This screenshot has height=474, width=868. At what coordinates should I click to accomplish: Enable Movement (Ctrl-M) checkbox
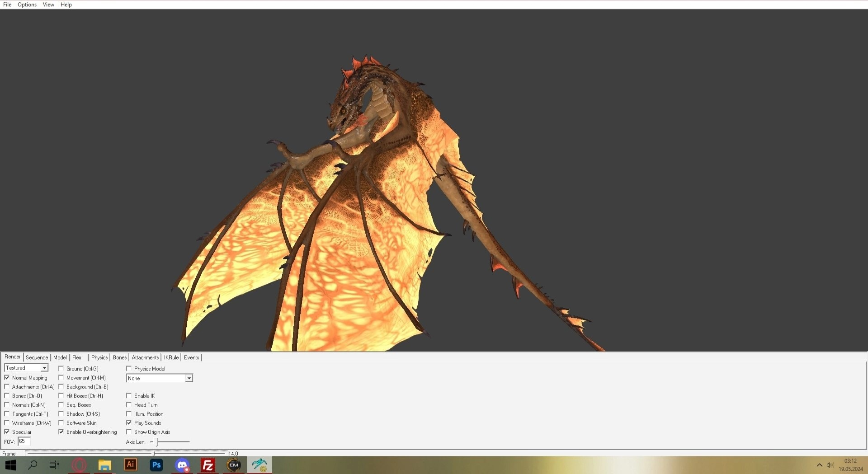61,378
